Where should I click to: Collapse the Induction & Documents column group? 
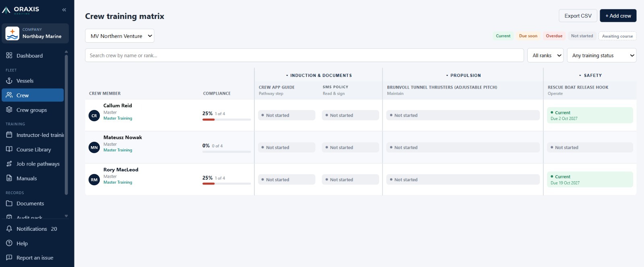click(x=319, y=75)
